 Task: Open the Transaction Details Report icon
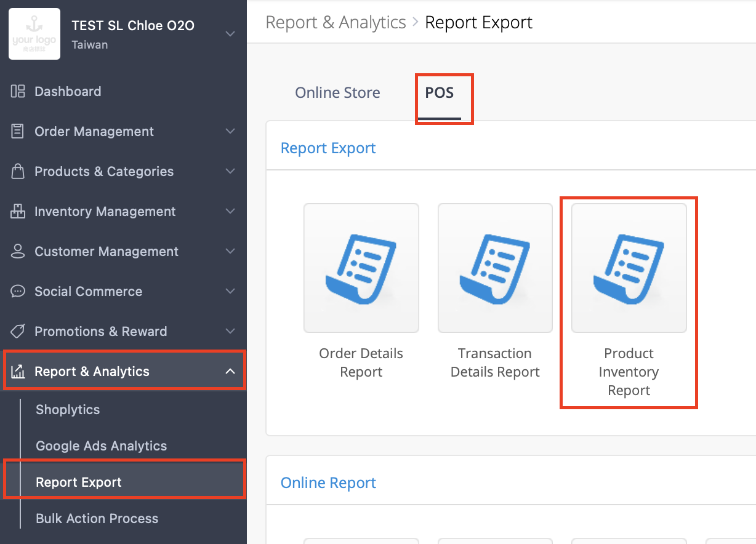pyautogui.click(x=495, y=268)
